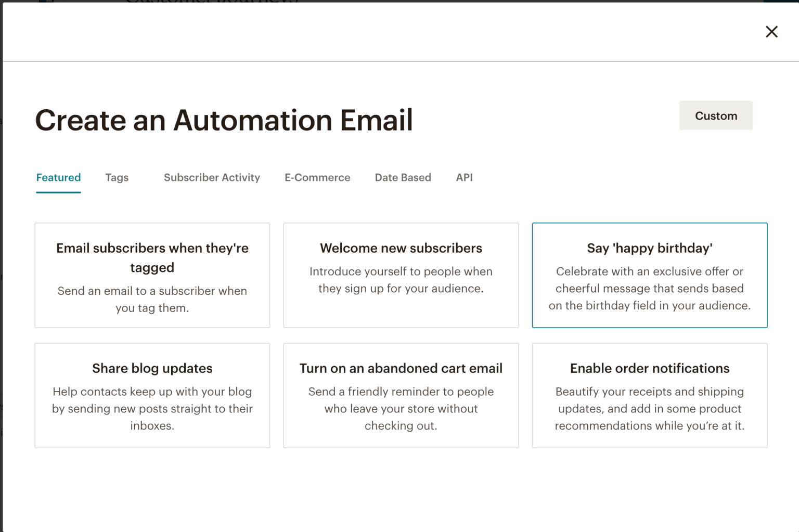View the Date Based automations tab
The image size is (799, 532).
pos(403,177)
